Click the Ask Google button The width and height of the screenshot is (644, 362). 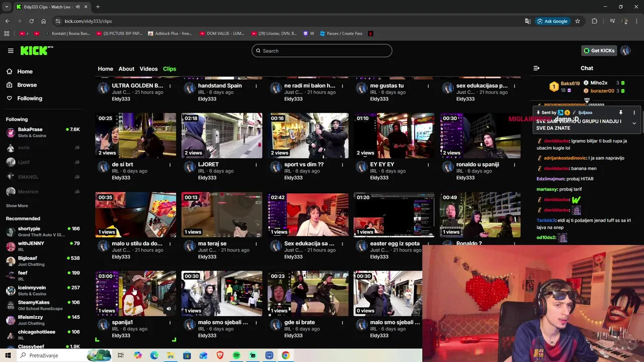552,21
